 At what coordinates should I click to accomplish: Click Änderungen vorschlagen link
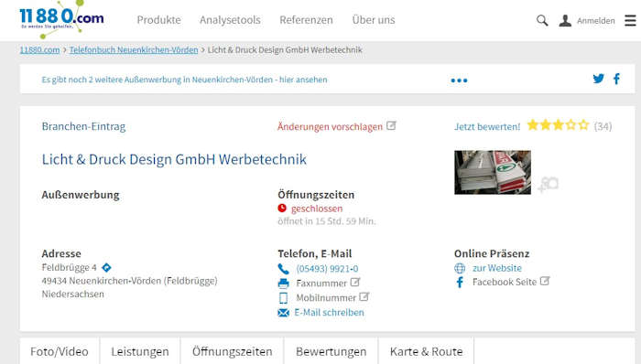330,127
